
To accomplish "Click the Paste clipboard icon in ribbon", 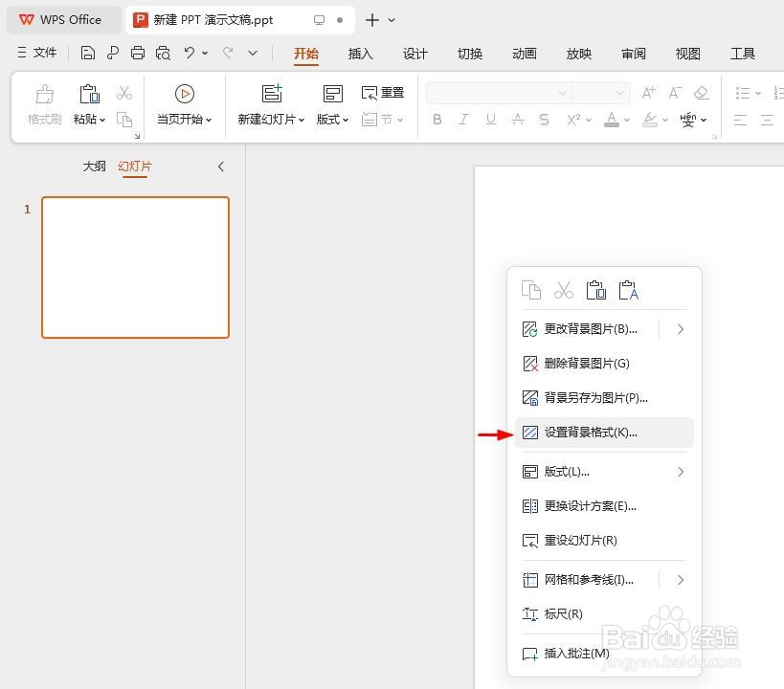I will click(x=89, y=94).
